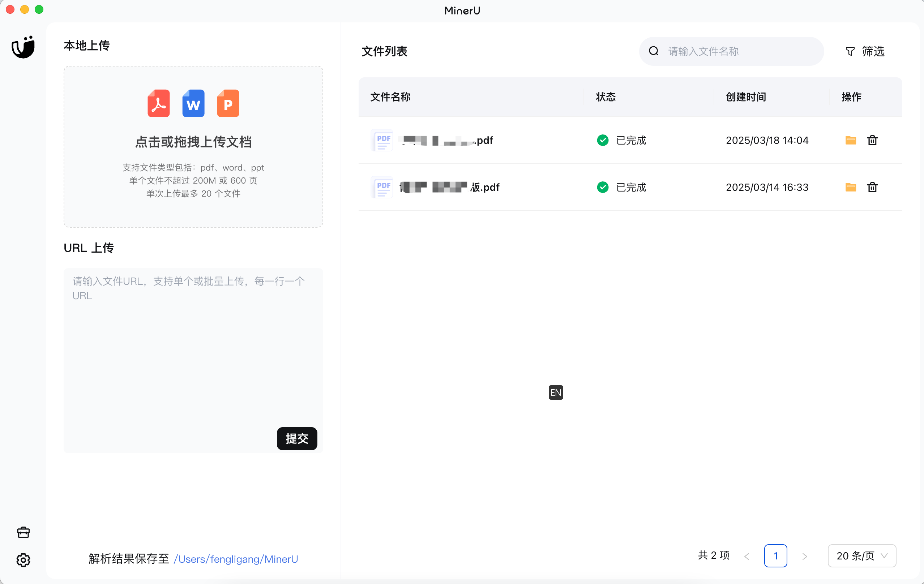The height and width of the screenshot is (584, 924).
Task: Click the search magnifier icon
Action: coord(654,51)
